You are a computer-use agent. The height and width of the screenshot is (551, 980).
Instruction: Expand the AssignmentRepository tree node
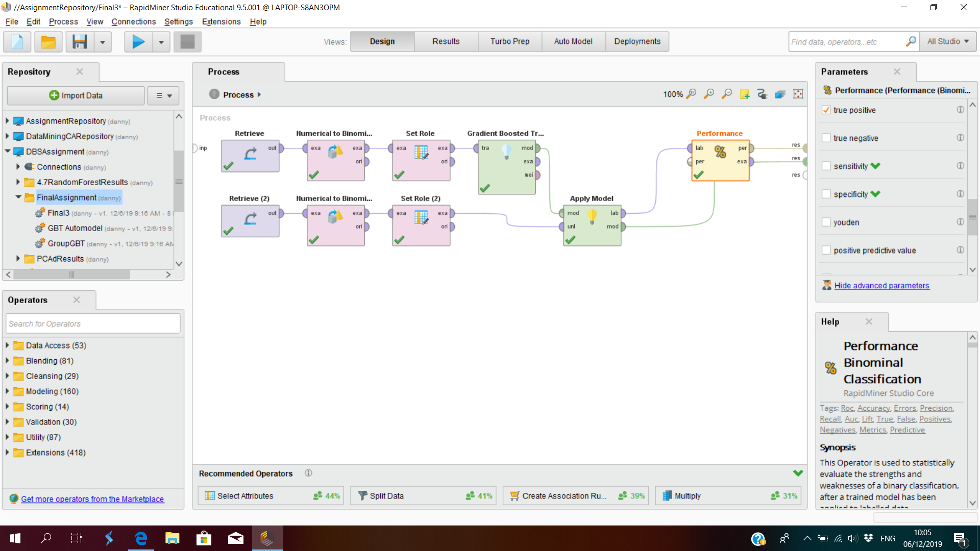point(7,121)
